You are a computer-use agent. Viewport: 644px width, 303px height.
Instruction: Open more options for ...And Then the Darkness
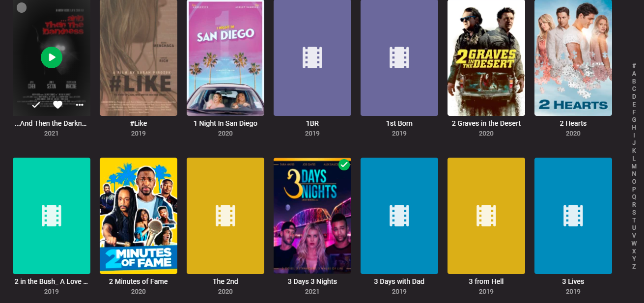click(x=80, y=105)
